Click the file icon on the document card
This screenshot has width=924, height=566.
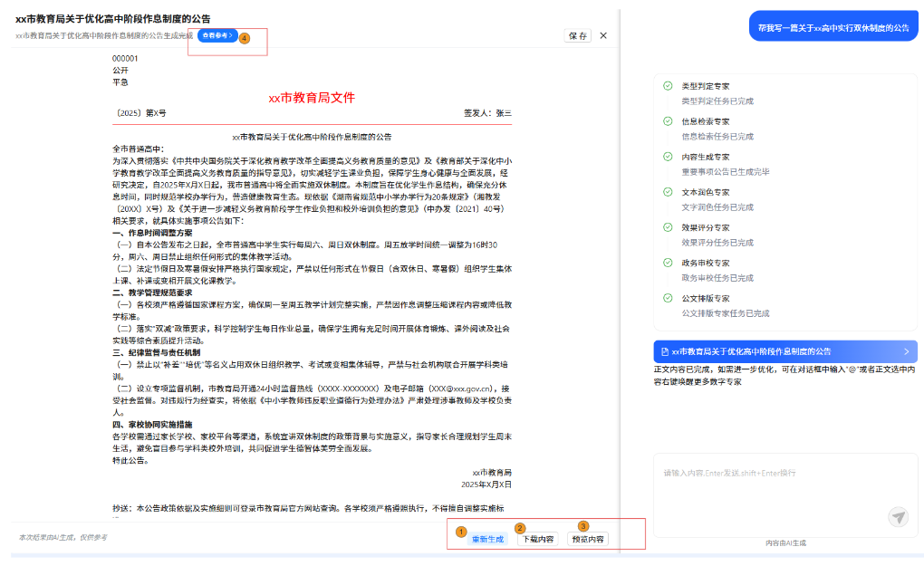665,351
